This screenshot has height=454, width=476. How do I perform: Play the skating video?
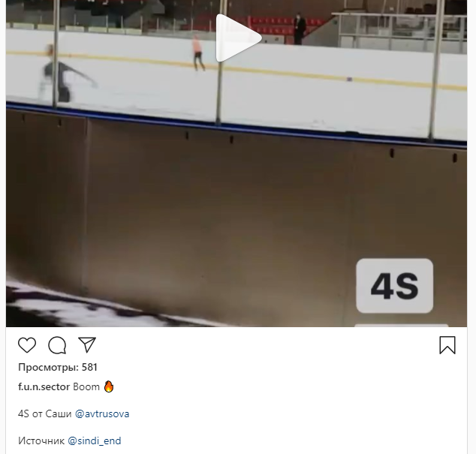tap(239, 38)
